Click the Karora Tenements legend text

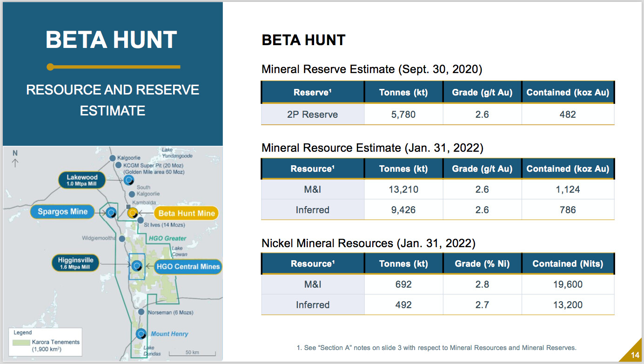[55, 345]
